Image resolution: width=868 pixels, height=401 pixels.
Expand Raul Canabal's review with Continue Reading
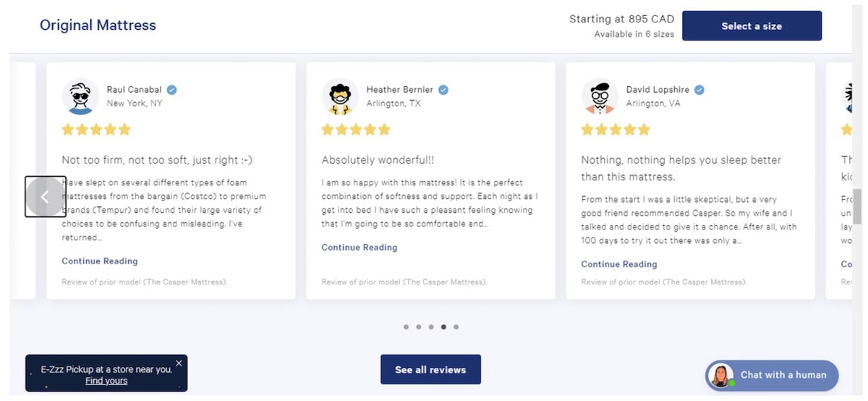pyautogui.click(x=100, y=261)
